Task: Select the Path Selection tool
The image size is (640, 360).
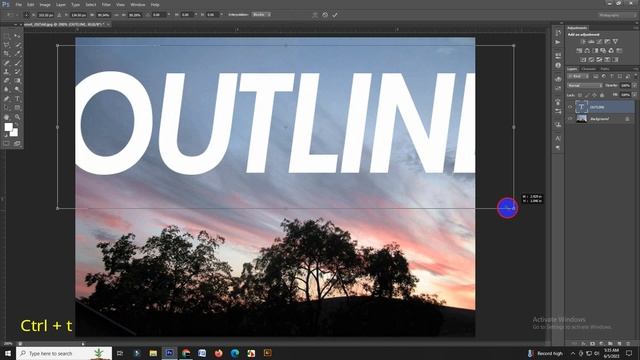Action: pyautogui.click(x=7, y=108)
